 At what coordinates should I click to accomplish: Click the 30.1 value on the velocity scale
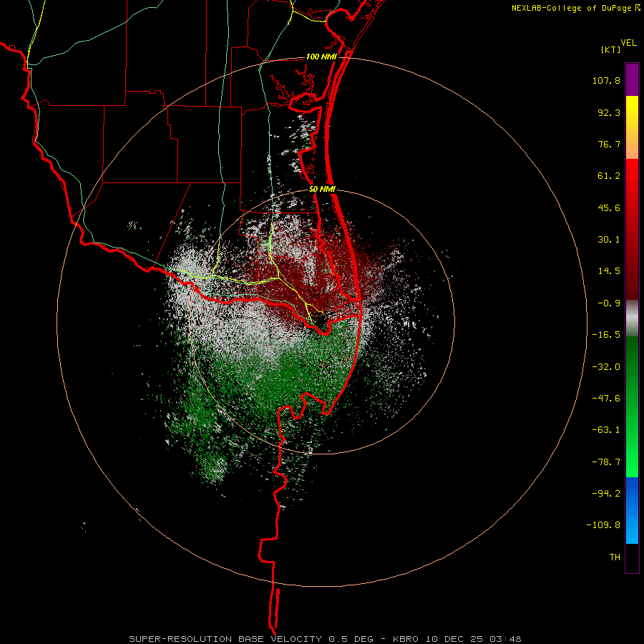pos(609,240)
